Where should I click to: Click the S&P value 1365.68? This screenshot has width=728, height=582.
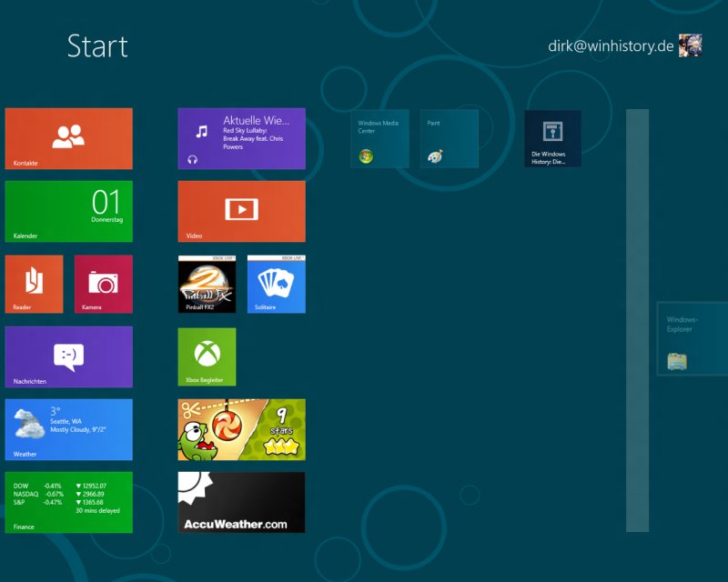point(93,502)
